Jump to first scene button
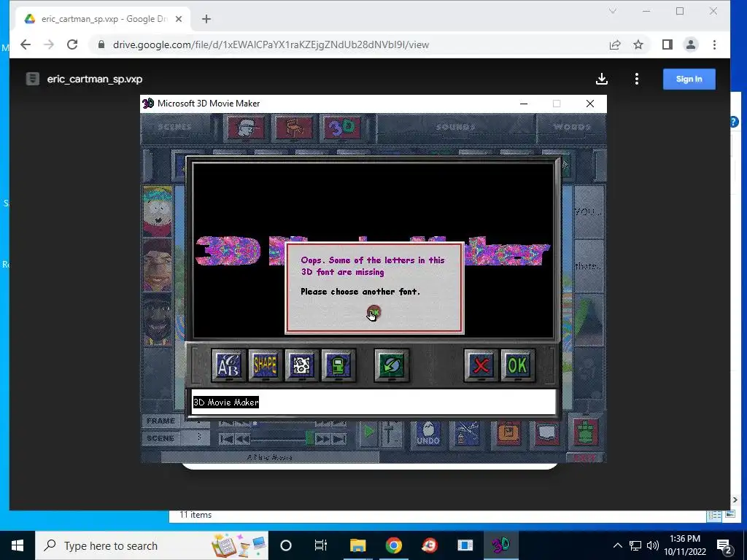The image size is (747, 560). 226,439
